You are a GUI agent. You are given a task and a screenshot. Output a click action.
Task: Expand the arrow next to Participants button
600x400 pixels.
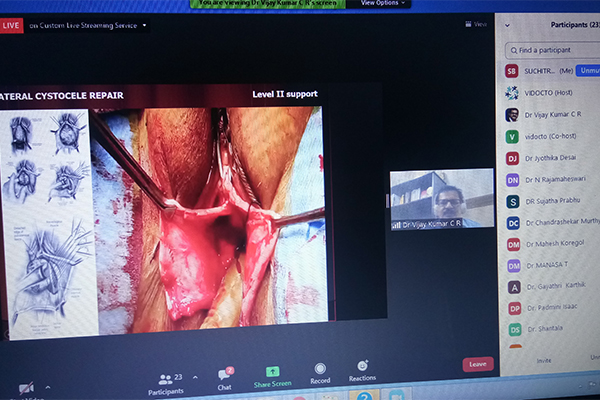195,378
